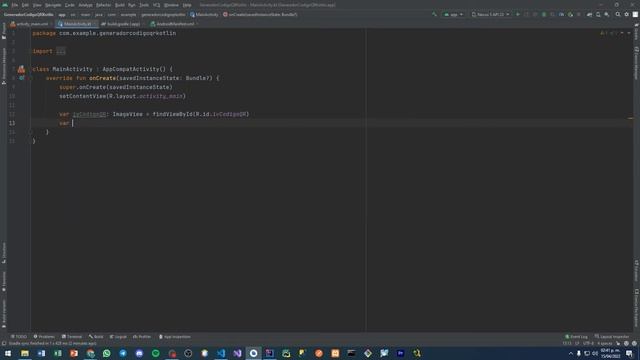Switch to the activity_main.xml editor tab
Screen dimensions: 640x360
tap(30, 24)
